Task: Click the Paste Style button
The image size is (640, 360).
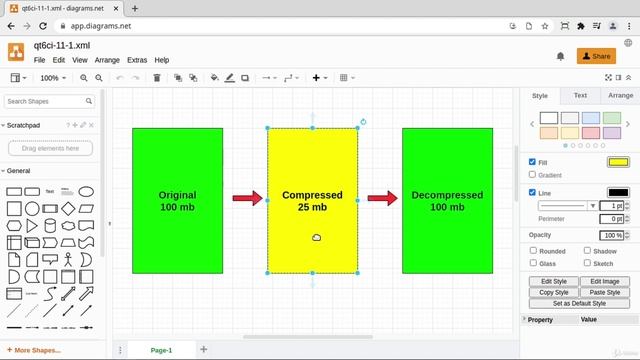Action: (604, 292)
